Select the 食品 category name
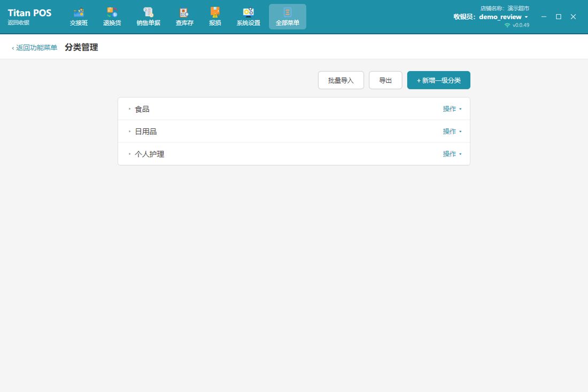The image size is (588, 392). [142, 109]
